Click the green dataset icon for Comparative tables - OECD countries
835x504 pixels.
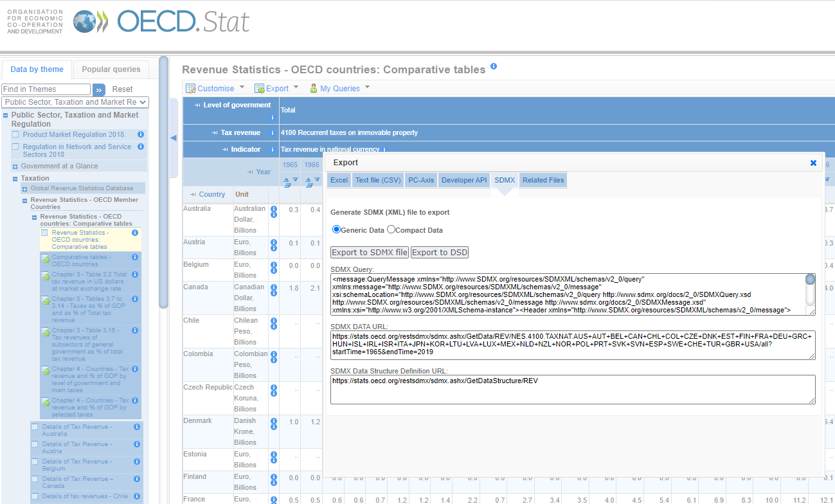click(x=46, y=258)
